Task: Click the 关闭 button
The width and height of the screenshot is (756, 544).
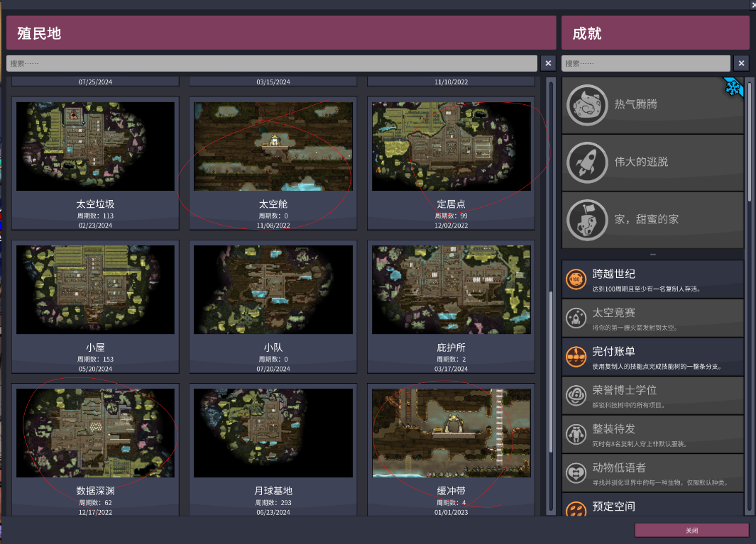Action: (692, 530)
